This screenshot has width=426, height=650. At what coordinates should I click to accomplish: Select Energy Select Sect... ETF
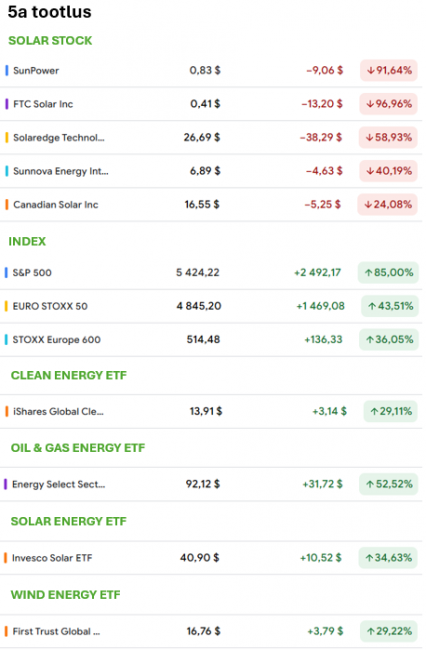click(211, 484)
